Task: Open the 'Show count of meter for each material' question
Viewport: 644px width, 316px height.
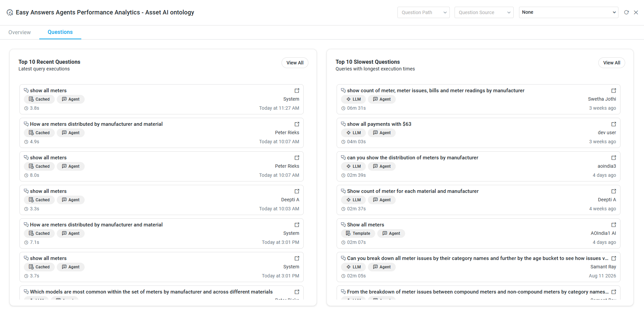Action: point(614,191)
